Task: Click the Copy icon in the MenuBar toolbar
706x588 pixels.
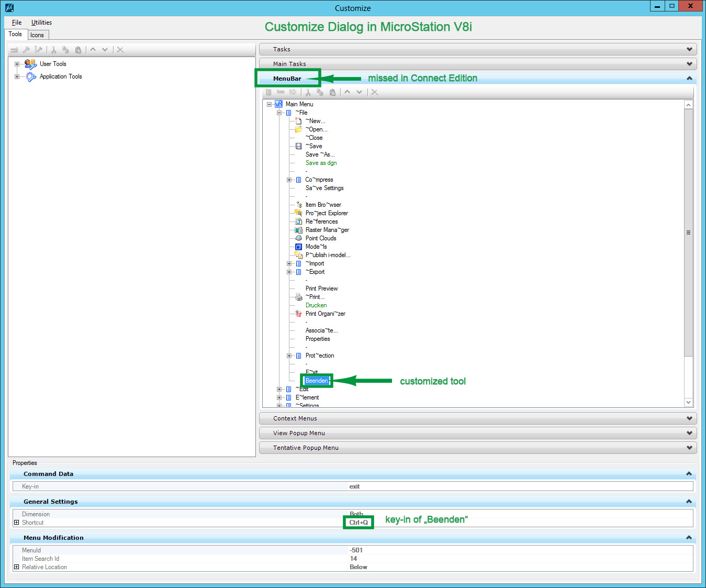Action: (x=320, y=92)
